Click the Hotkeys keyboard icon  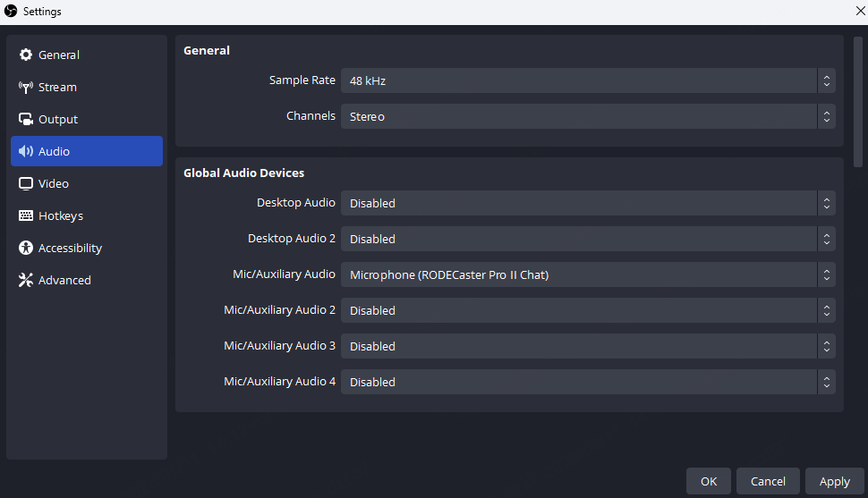click(x=25, y=216)
